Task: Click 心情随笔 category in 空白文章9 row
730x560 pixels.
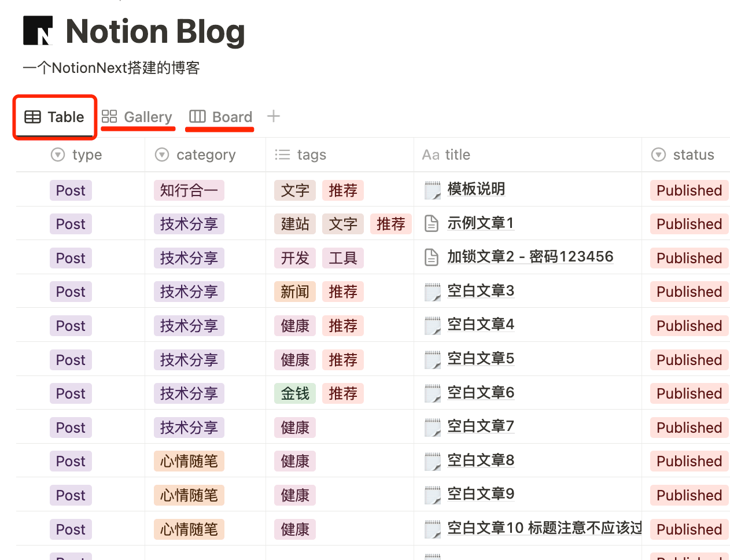Action: coord(189,495)
